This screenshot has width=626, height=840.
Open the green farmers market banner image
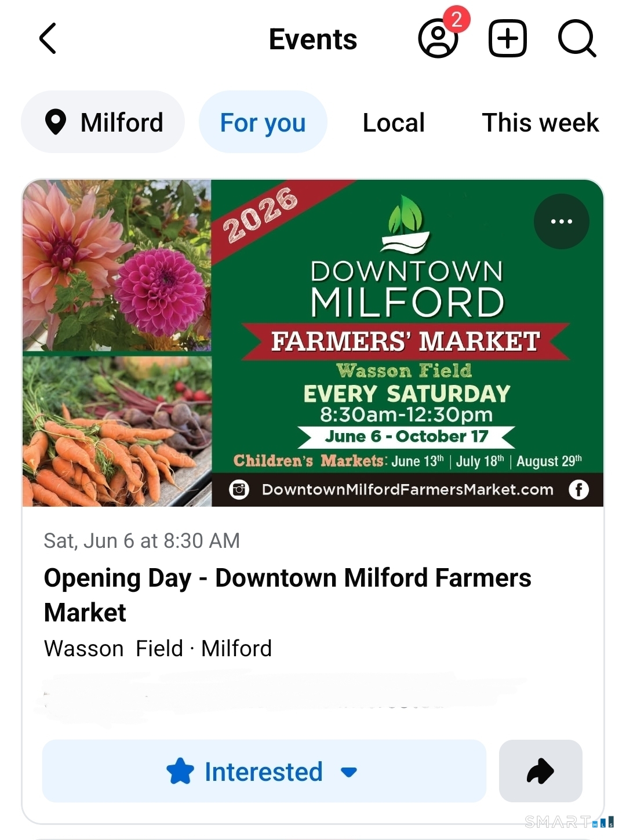coord(406,325)
